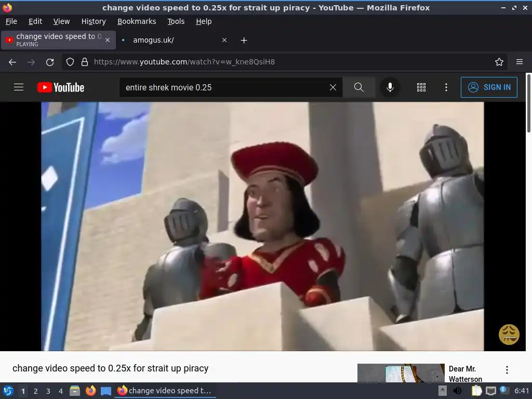
Task: Close the amogus.uk tab
Action: [224, 40]
